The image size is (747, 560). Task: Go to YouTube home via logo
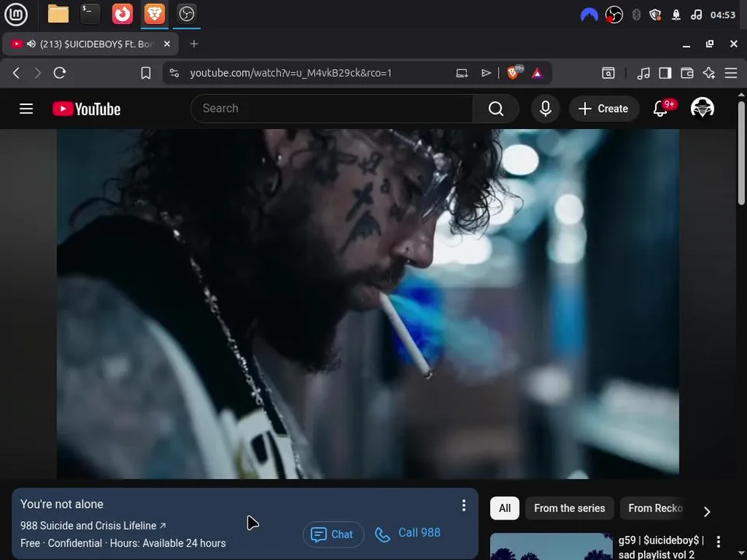[x=86, y=109]
